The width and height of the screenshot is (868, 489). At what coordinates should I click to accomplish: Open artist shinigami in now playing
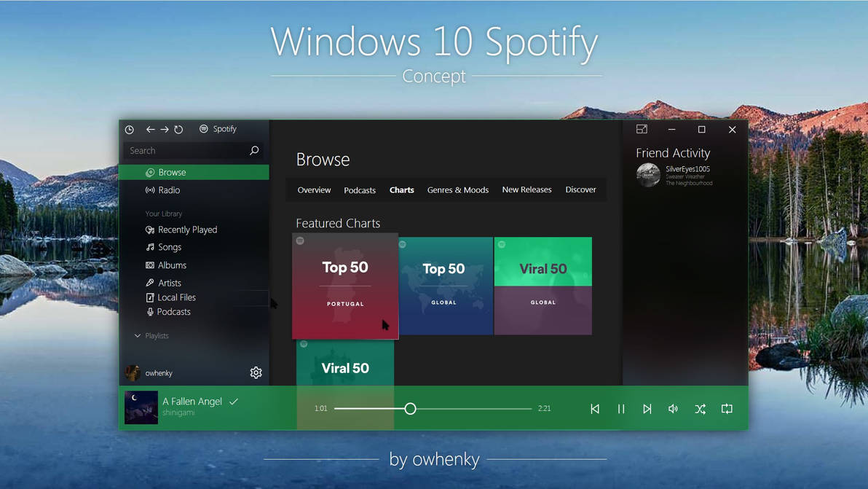178,412
